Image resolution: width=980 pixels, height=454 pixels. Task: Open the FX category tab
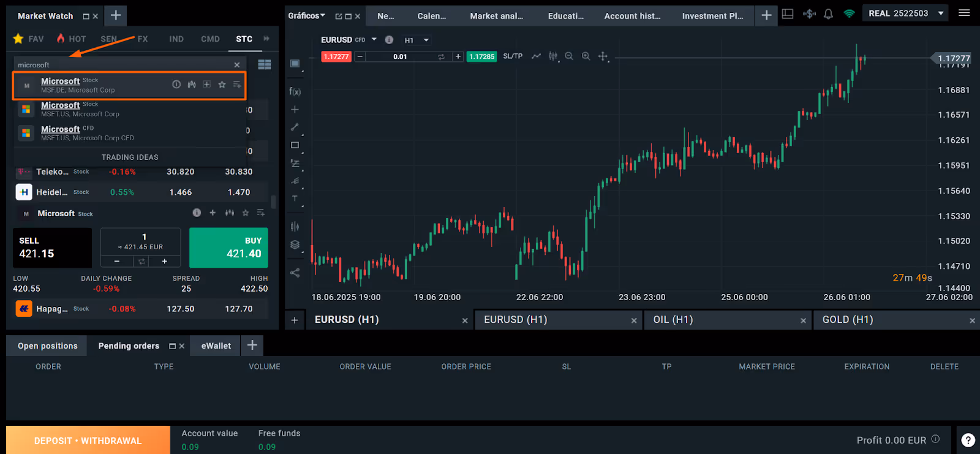pyautogui.click(x=143, y=39)
